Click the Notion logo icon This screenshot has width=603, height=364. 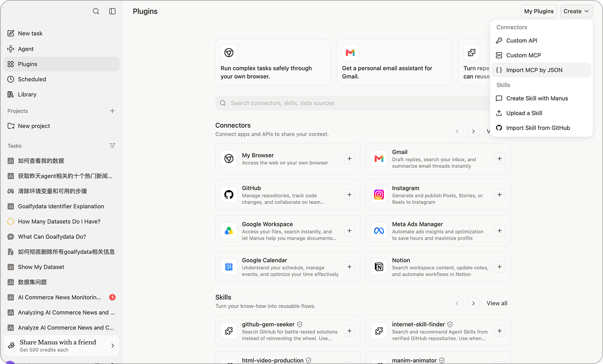(379, 267)
